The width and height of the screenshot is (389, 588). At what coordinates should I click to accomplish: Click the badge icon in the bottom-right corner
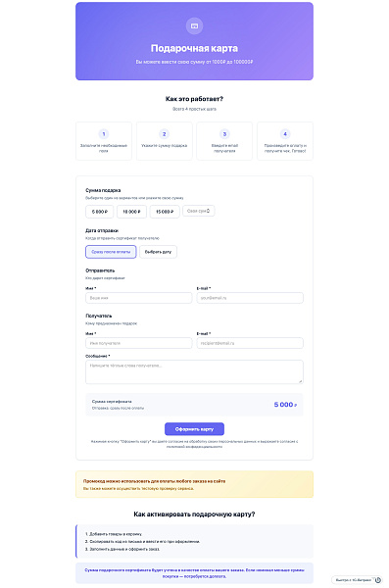tap(378, 580)
